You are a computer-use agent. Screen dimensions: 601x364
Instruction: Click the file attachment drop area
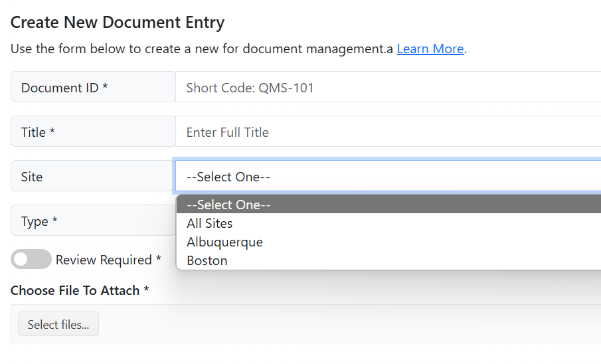coord(306,324)
